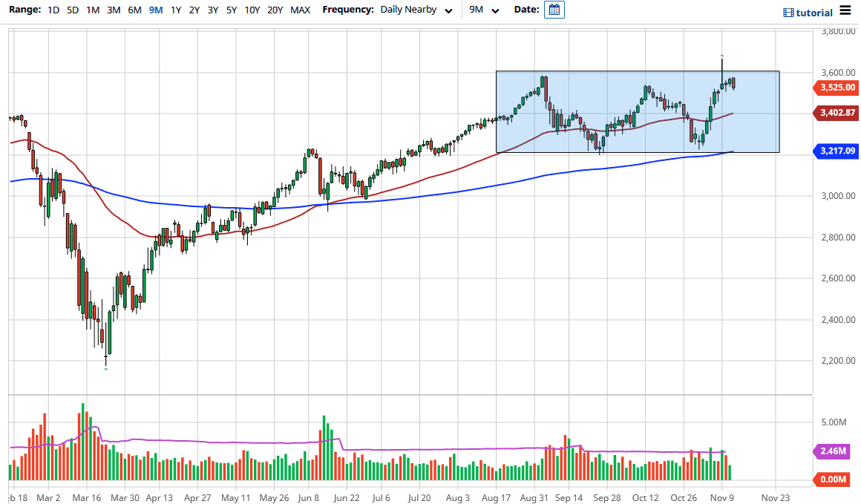Select the 3M range link
The image size is (861, 504).
[x=113, y=10]
